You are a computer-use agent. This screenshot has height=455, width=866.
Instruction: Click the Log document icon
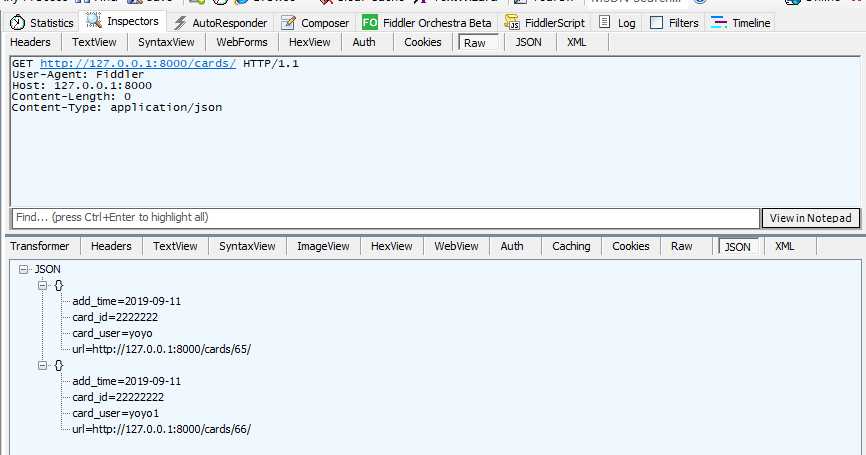605,22
